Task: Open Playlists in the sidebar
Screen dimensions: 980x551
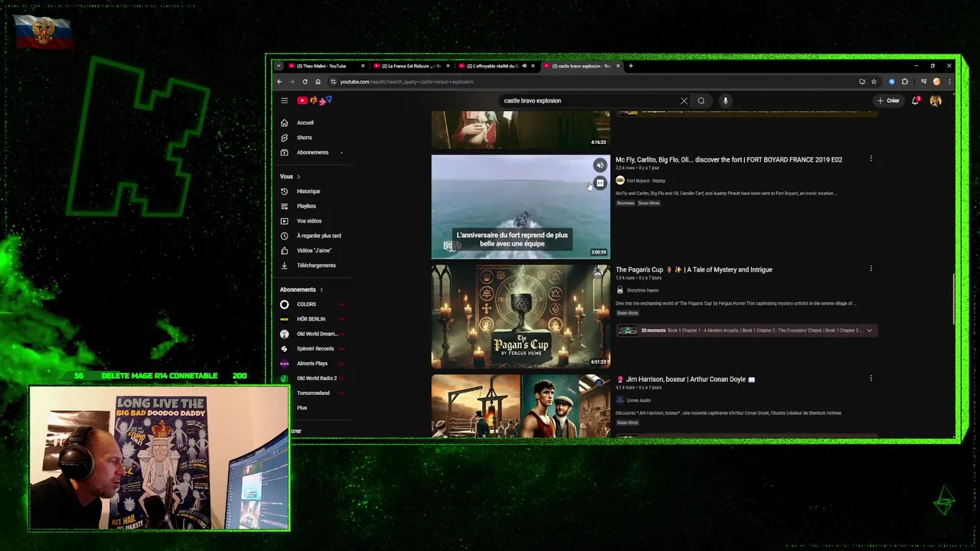Action: pos(306,206)
